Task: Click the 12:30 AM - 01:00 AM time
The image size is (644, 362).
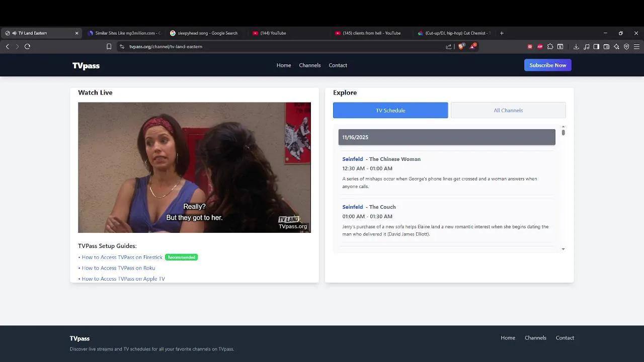Action: pos(367,168)
